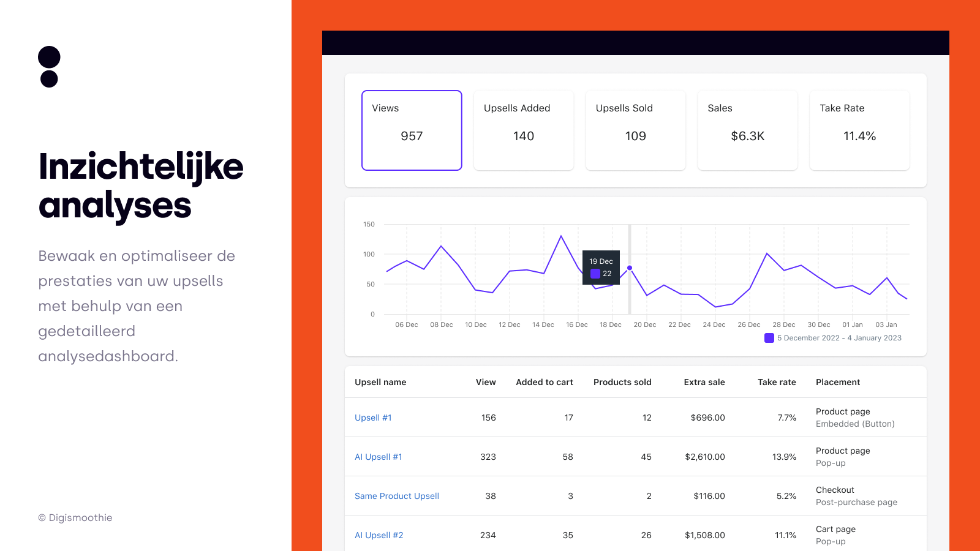Click the Embedded (Button) placement text
This screenshot has width=980, height=551.
click(x=855, y=424)
